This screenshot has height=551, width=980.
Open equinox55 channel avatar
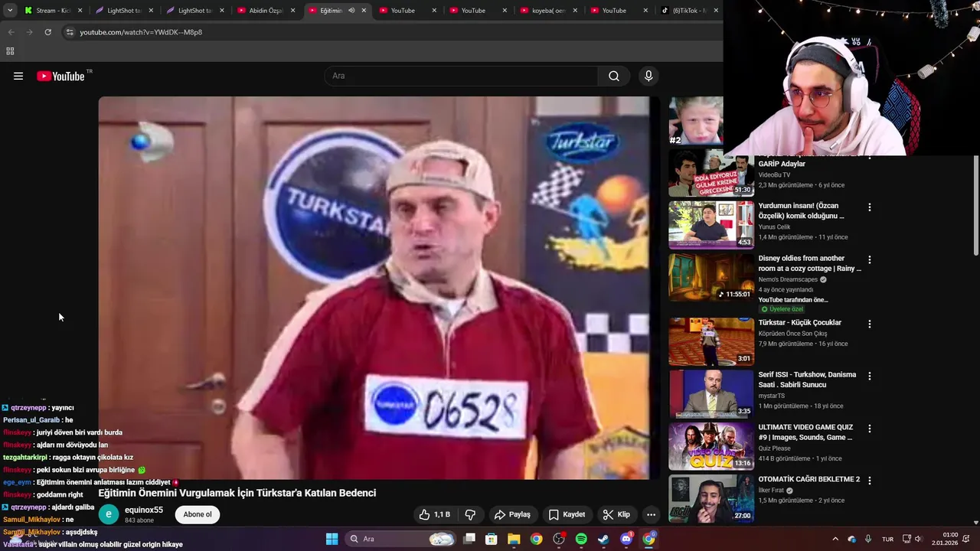[109, 514]
